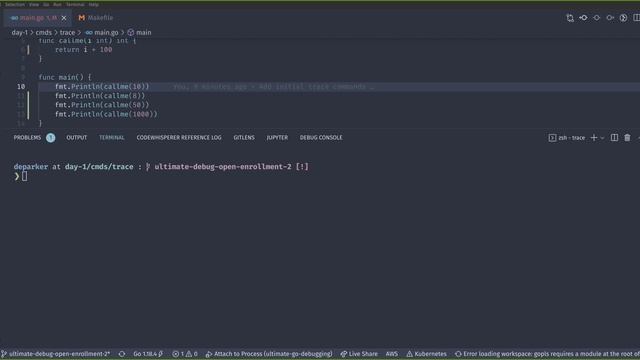
Task: Click Error loading workspace gopls message
Action: click(547, 354)
